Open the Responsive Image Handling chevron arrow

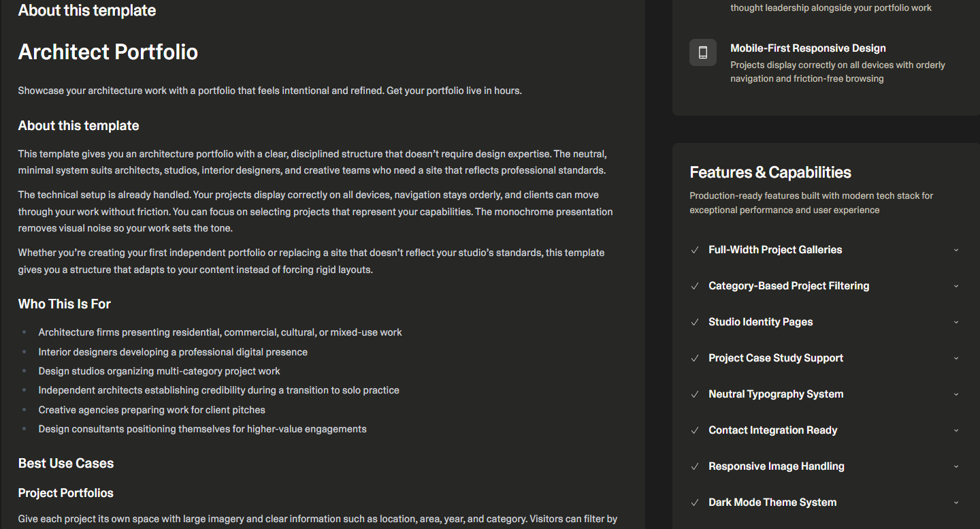click(955, 466)
